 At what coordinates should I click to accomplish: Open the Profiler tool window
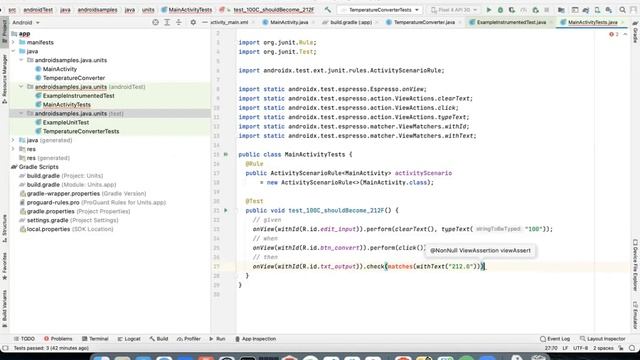click(x=189, y=339)
